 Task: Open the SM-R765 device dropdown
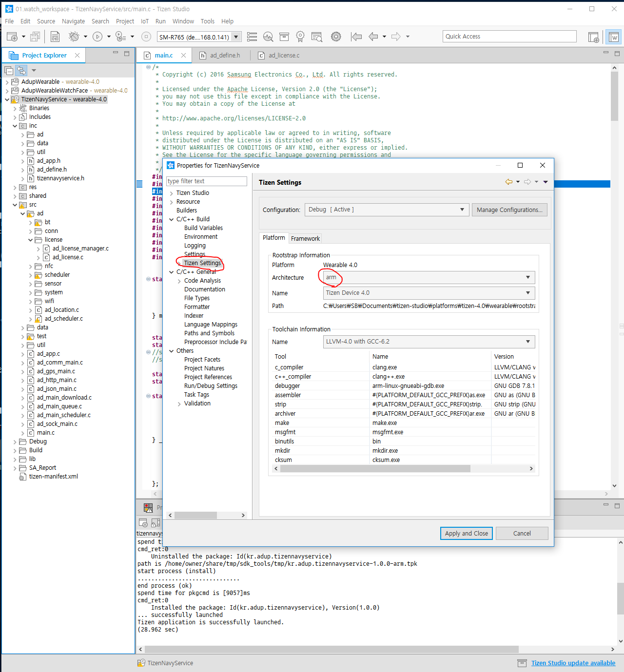(236, 37)
